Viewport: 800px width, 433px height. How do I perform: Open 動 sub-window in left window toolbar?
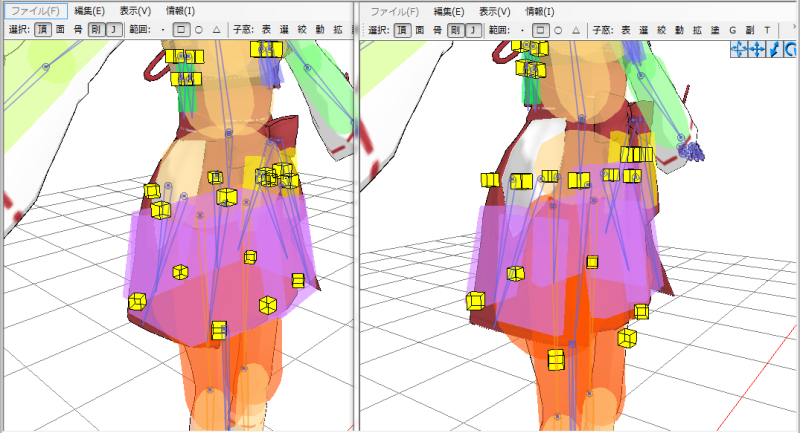[320, 30]
